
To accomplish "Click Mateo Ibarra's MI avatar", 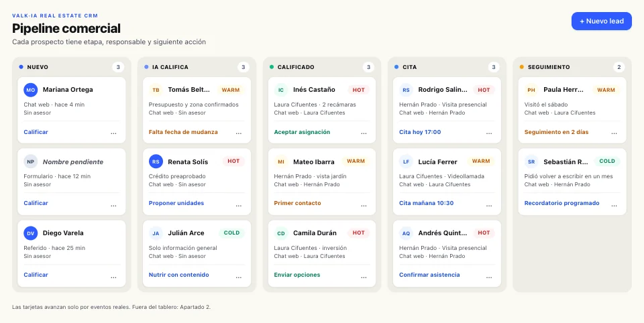I will 281,161.
